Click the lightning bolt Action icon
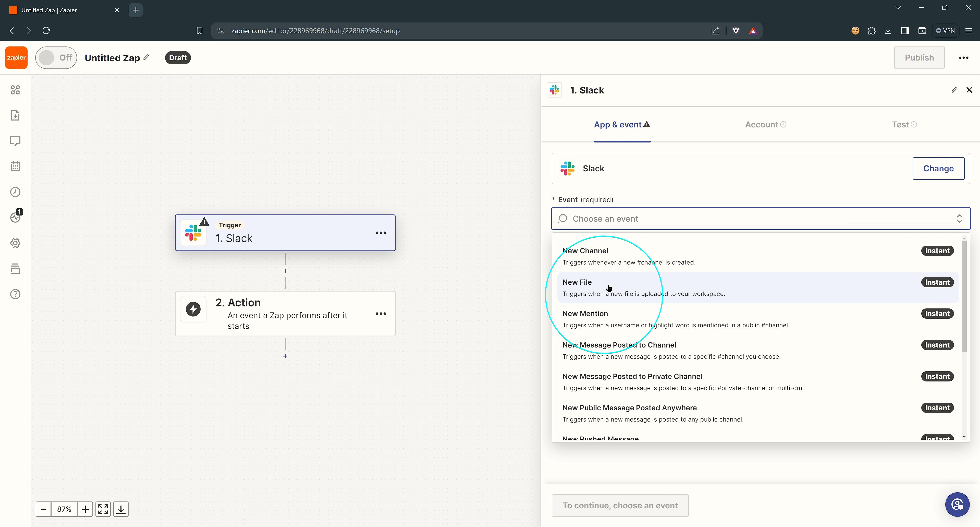 pyautogui.click(x=193, y=309)
